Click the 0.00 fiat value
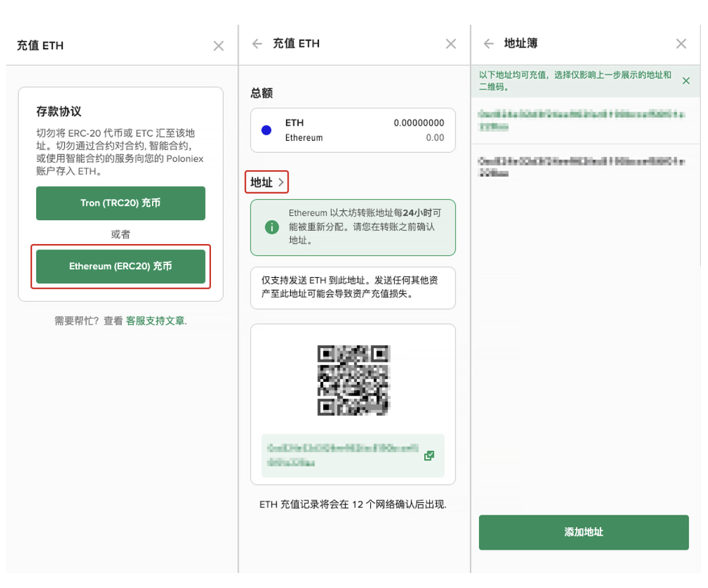This screenshot has width=708, height=588. [435, 138]
